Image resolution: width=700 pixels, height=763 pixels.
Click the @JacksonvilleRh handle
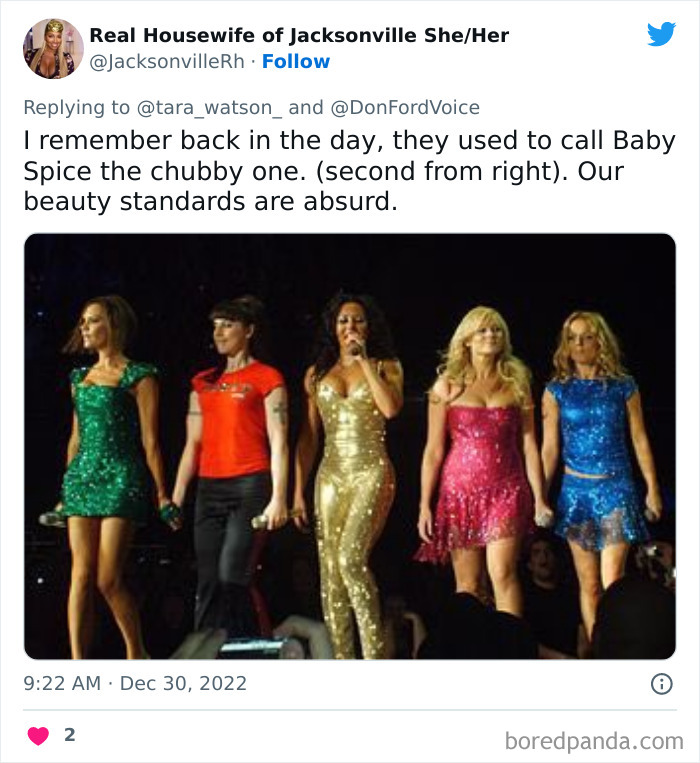(167, 62)
